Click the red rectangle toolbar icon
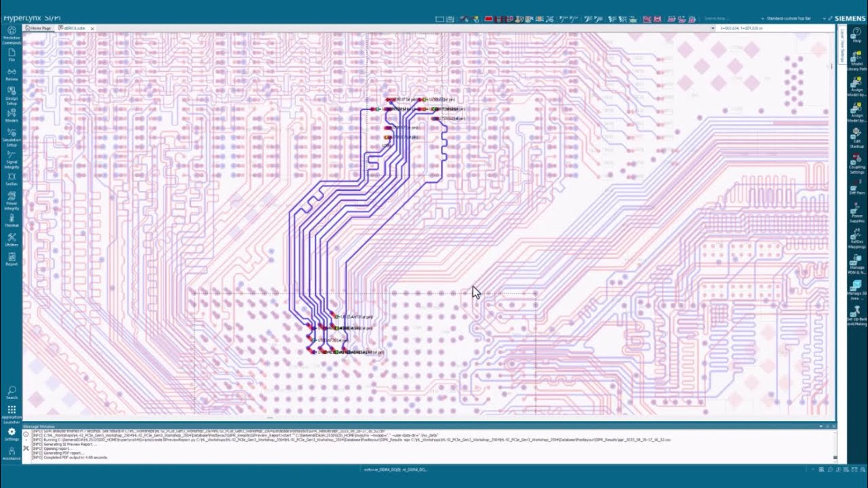The height and width of the screenshot is (488, 868). 488,19
